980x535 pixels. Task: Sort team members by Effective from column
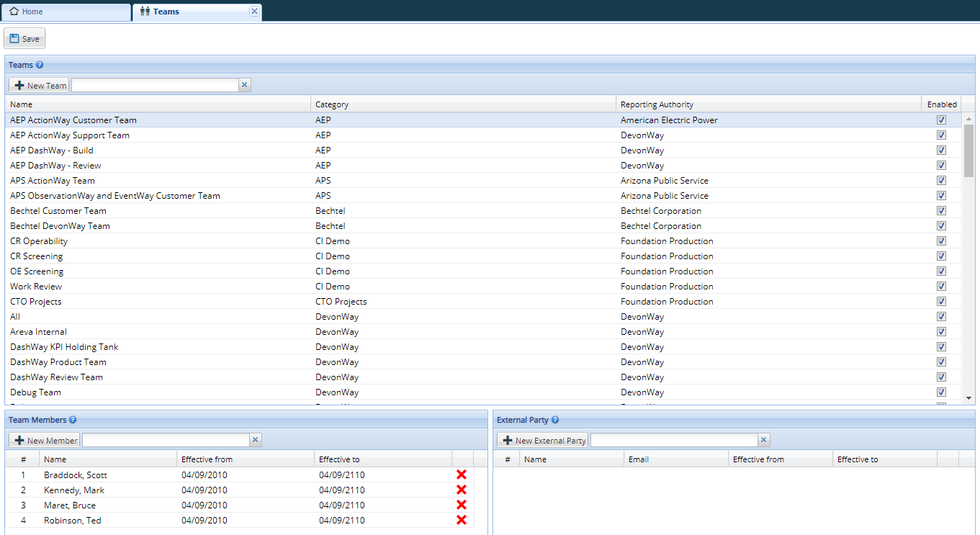tap(246, 459)
